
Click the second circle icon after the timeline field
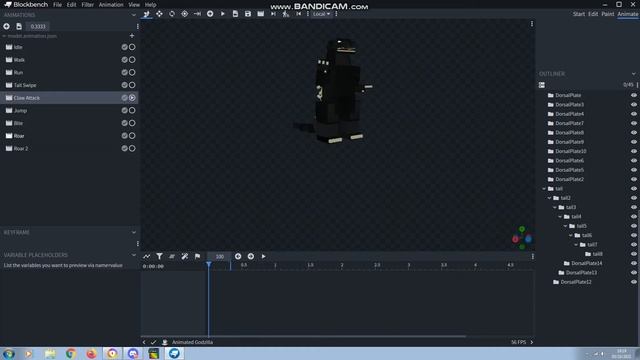pyautogui.click(x=251, y=256)
